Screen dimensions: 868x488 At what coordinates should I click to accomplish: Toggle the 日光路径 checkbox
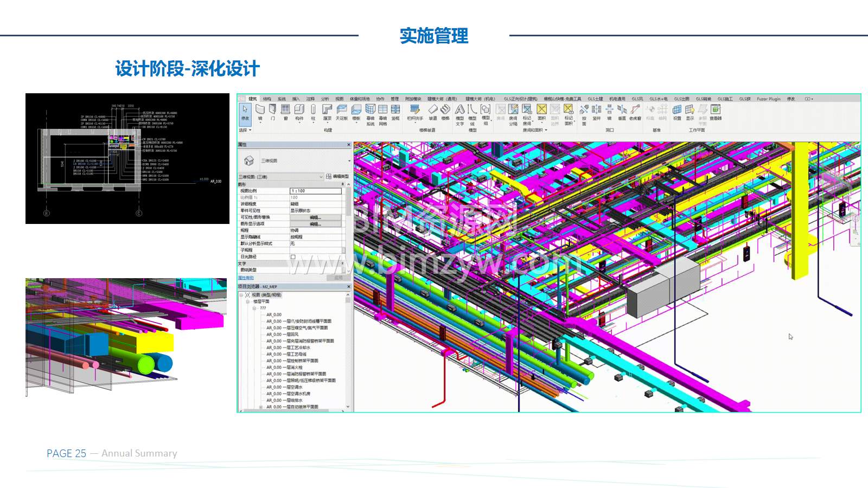(293, 257)
